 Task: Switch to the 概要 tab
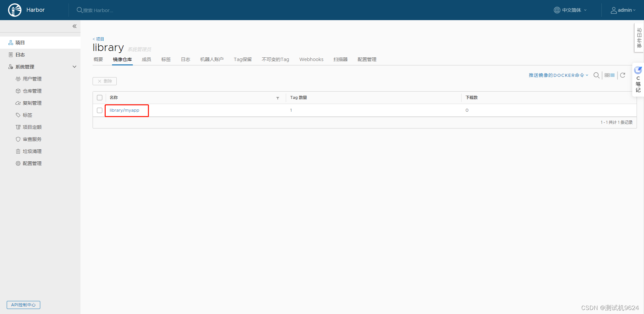[98, 59]
